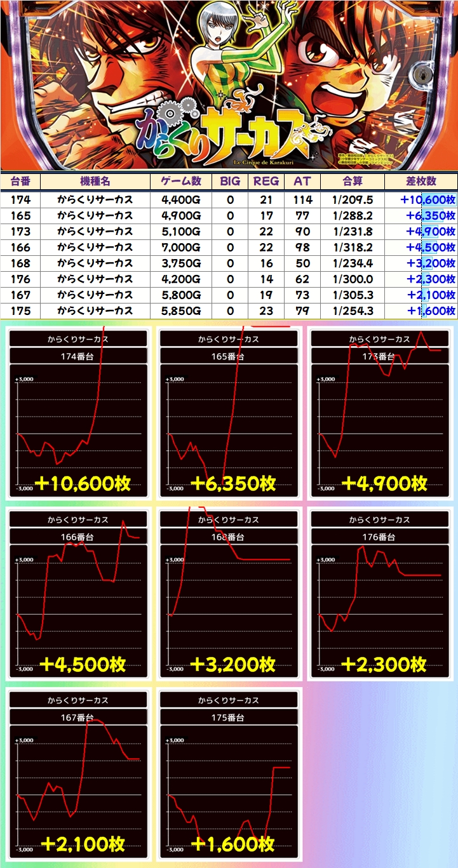Image resolution: width=458 pixels, height=868 pixels.
Task: Select machine number 173 in the table
Action: [20, 231]
